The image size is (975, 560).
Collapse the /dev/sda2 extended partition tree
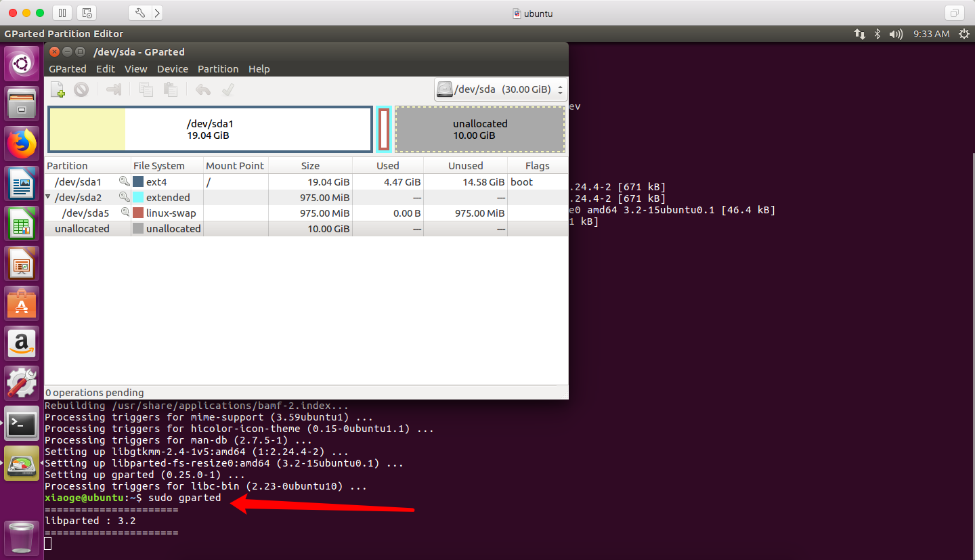click(48, 197)
